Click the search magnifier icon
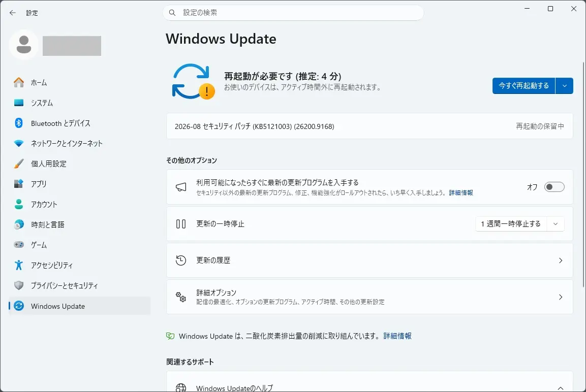The height and width of the screenshot is (392, 586). [172, 13]
